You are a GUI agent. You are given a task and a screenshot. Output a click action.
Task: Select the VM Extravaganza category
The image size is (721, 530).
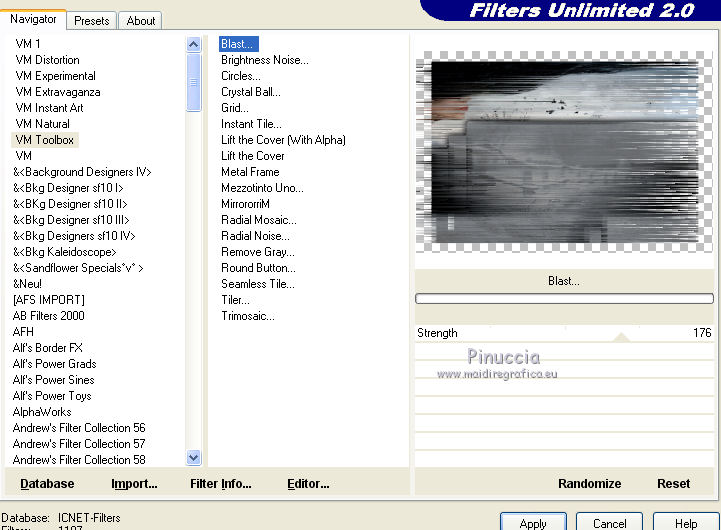(57, 92)
